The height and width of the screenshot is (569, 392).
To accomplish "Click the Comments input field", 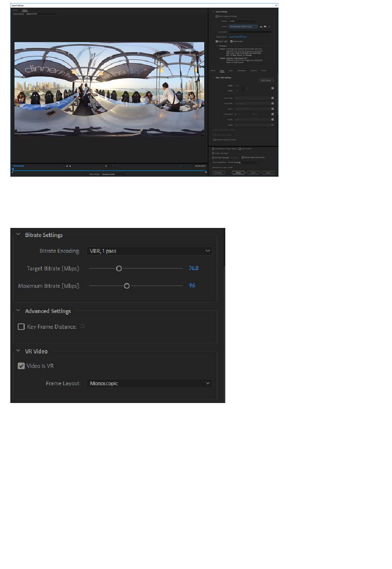I will tap(250, 32).
